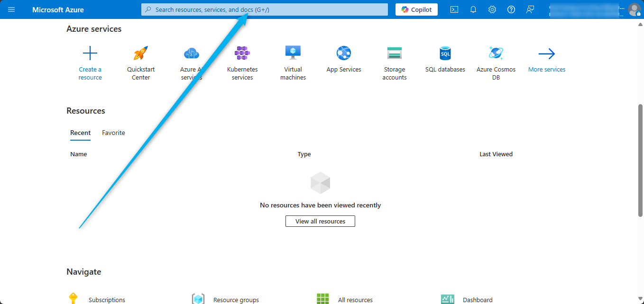Viewport: 644px width, 304px height.
Task: Click the Storage accounts label
Action: (x=395, y=73)
